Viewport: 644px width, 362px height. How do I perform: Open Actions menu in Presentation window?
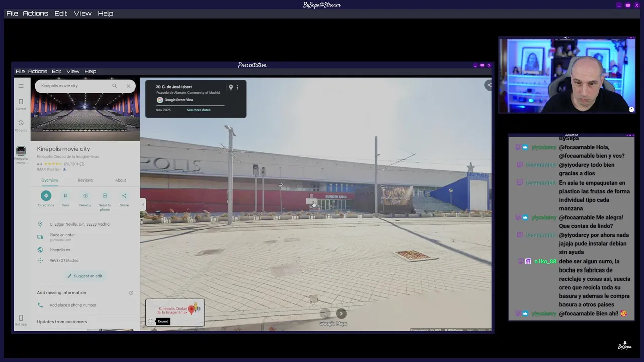(38, 71)
